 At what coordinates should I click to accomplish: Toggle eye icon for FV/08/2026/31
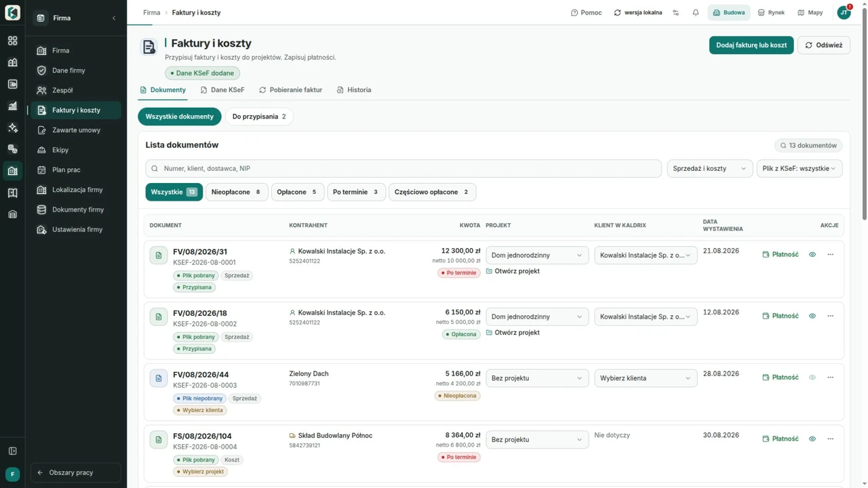(x=812, y=255)
